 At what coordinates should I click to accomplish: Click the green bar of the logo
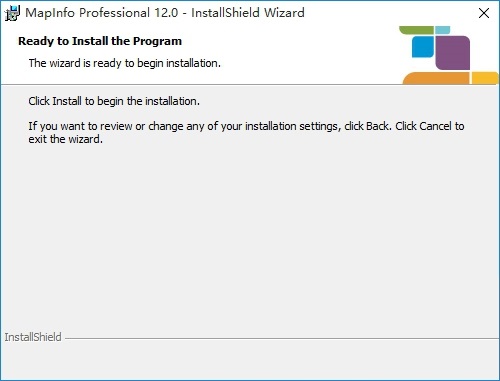pyautogui.click(x=416, y=30)
